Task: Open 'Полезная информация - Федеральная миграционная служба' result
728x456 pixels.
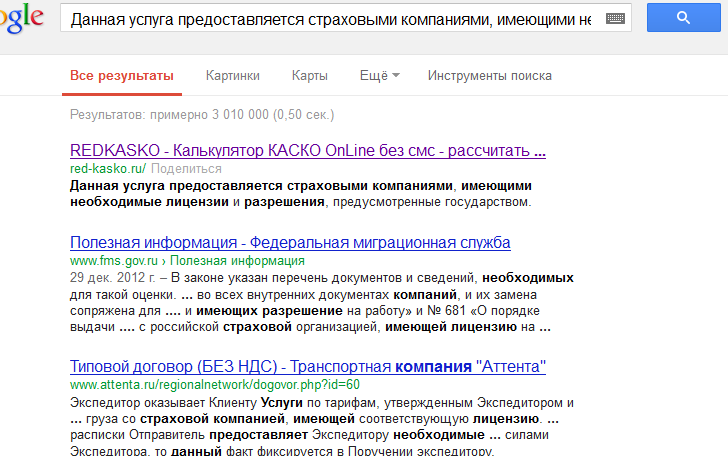Action: pyautogui.click(x=290, y=243)
